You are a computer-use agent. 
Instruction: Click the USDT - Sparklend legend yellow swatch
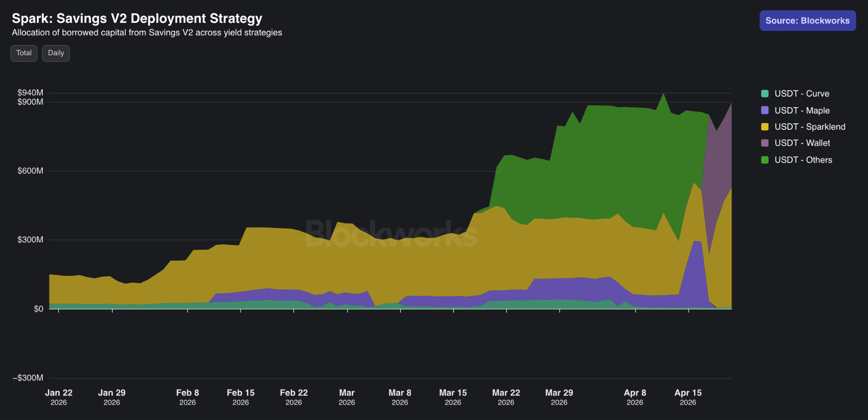click(x=765, y=127)
